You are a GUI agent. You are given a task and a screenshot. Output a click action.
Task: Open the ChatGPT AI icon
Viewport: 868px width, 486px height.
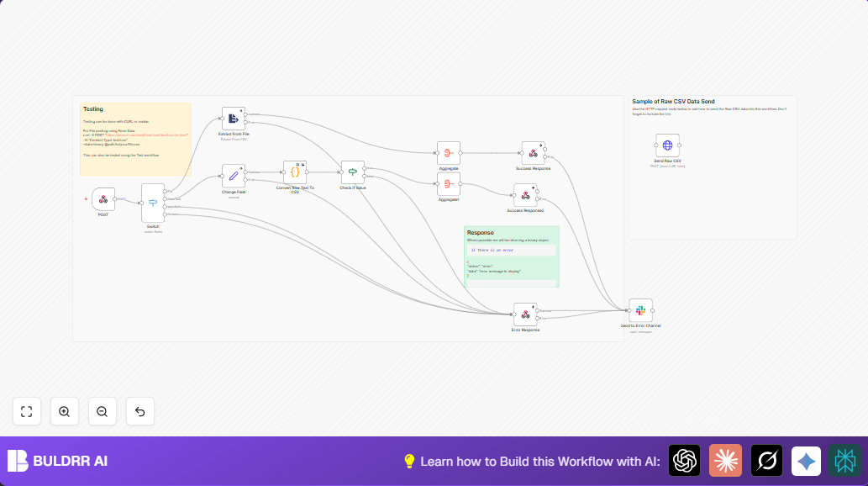pos(684,461)
